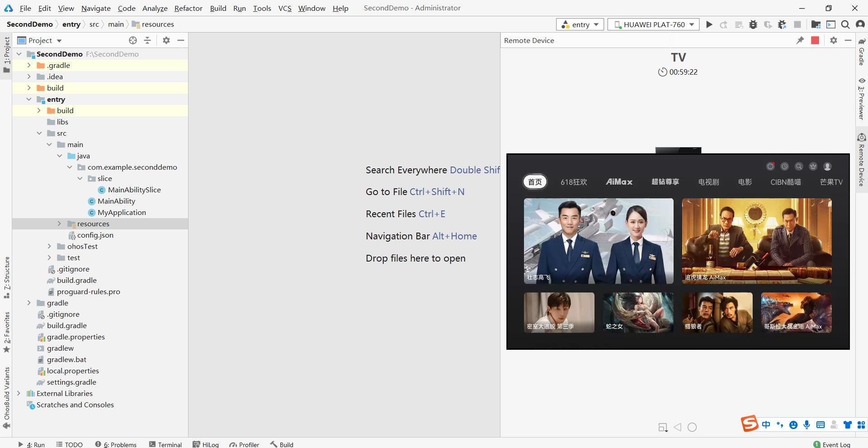Image resolution: width=868 pixels, height=448 pixels.
Task: Select the 壮志高飞 poster thumbnail
Action: 599,241
